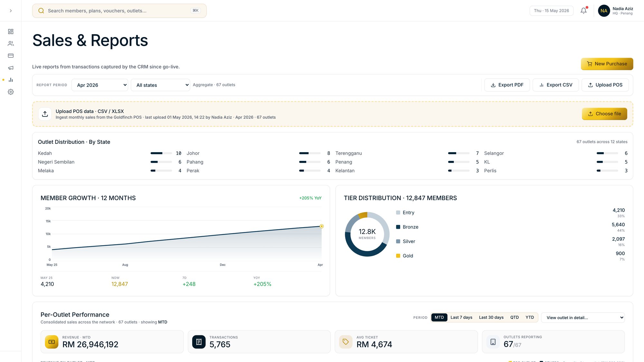Select the YTD period tab

529,317
